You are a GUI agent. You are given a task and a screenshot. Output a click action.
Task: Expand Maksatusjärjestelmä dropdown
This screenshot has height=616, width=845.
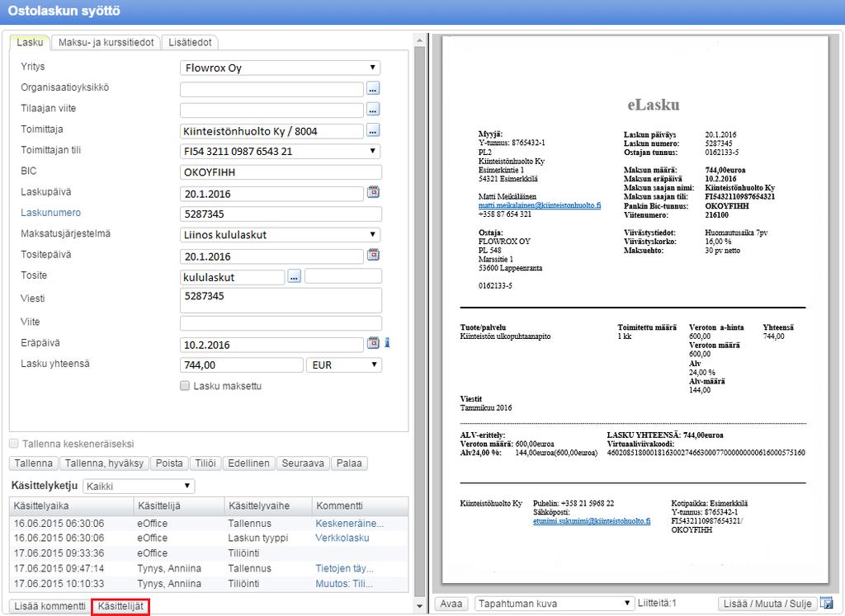coord(281,235)
